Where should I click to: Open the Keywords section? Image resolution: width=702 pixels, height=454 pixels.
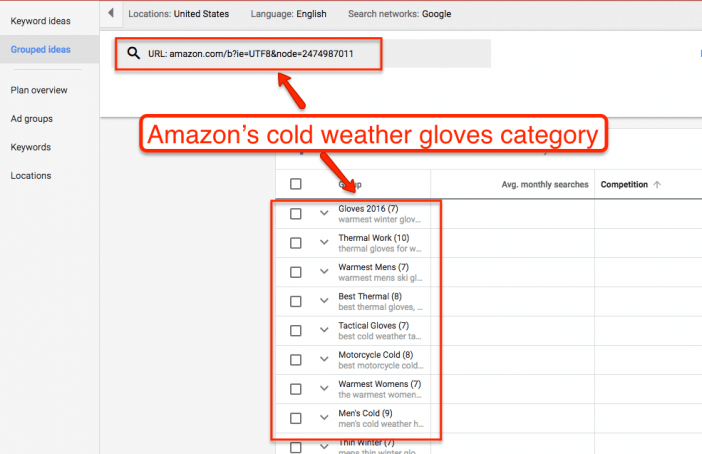[x=30, y=147]
